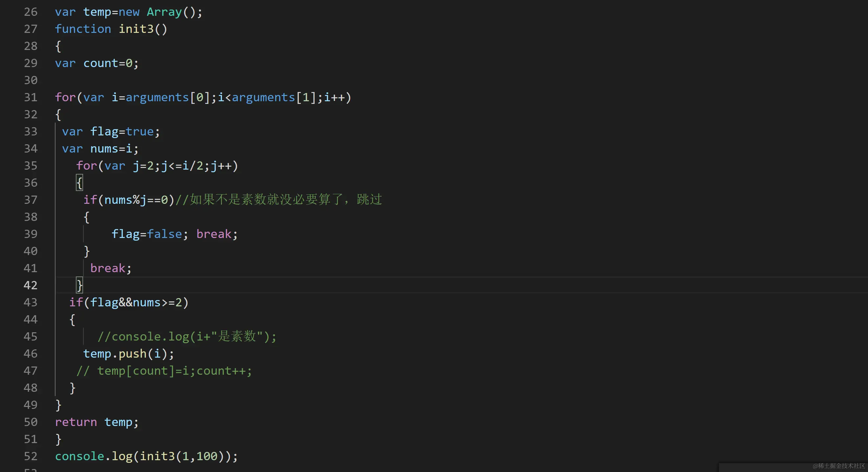This screenshot has height=472, width=868.
Task: Click the watermark text at bottom right
Action: (838, 466)
